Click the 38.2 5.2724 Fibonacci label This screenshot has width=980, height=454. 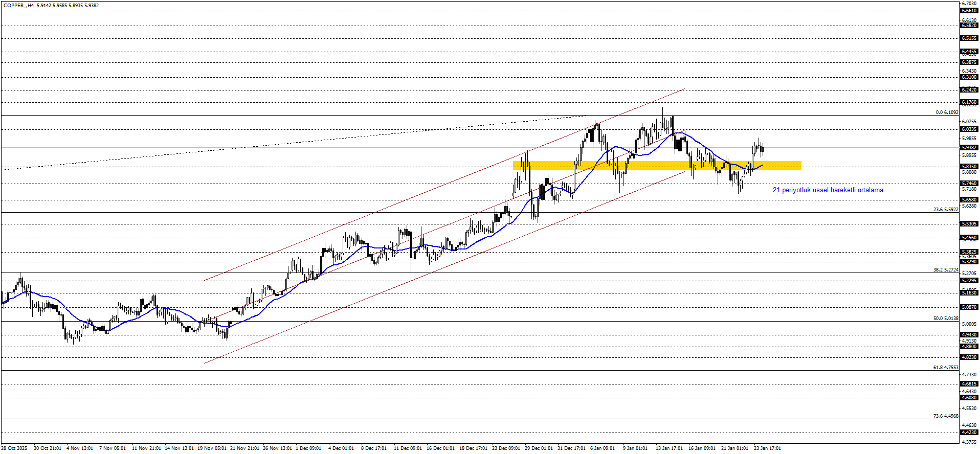(945, 270)
